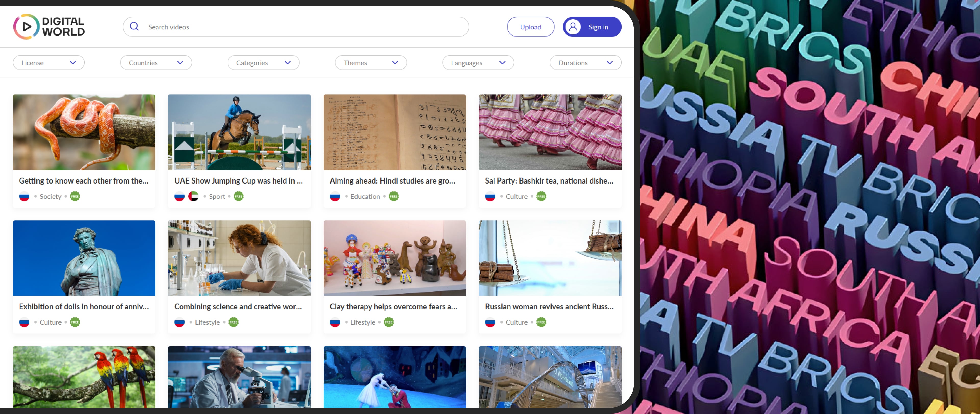
Task: Click Russian flag on Sai Party card
Action: (x=490, y=197)
